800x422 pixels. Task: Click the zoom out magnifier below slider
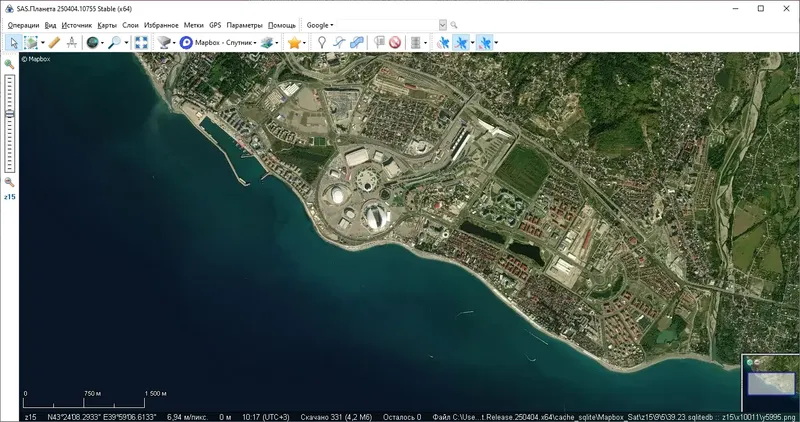click(x=10, y=182)
